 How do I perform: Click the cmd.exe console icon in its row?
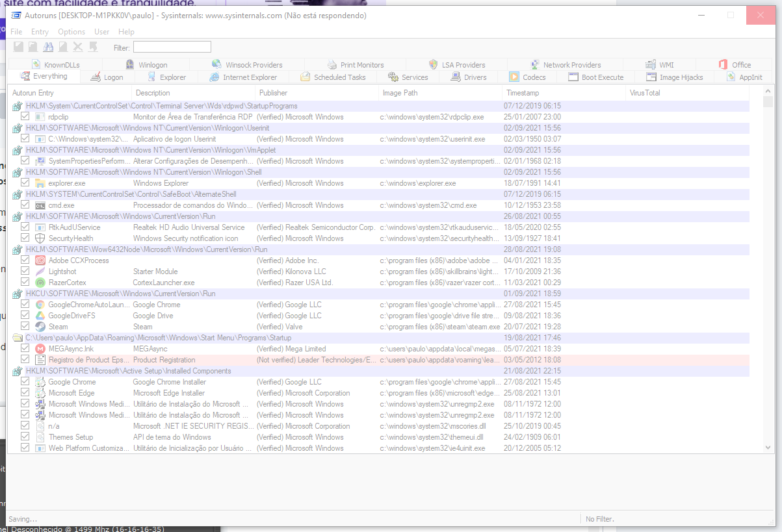[40, 205]
